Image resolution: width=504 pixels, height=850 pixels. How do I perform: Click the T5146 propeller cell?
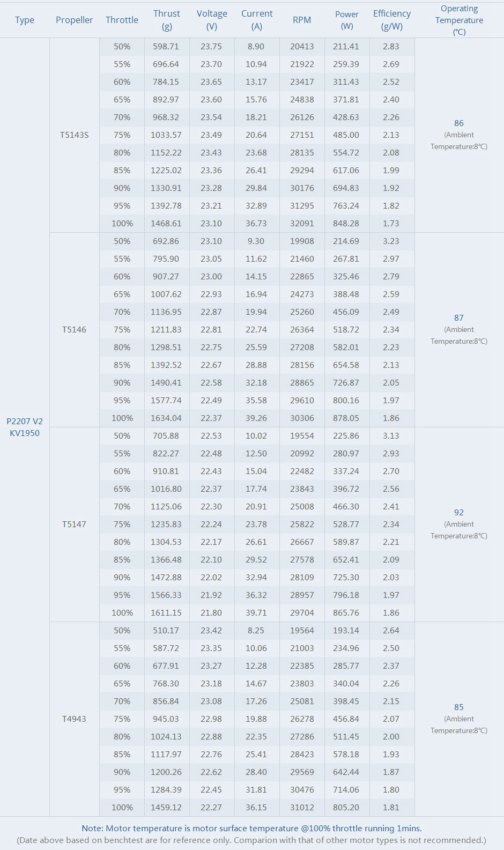click(x=74, y=330)
